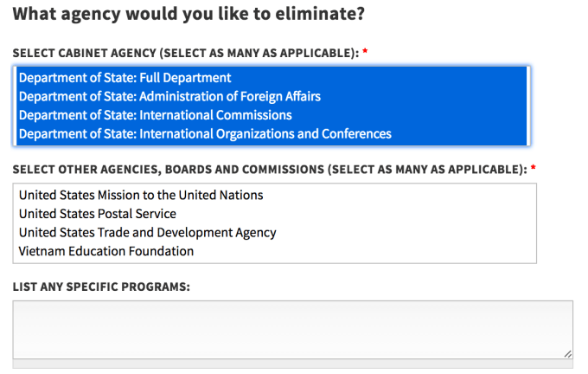The width and height of the screenshot is (588, 374).
Task: Click the 'Select Cabinet Agency' field label
Action: tap(185, 53)
